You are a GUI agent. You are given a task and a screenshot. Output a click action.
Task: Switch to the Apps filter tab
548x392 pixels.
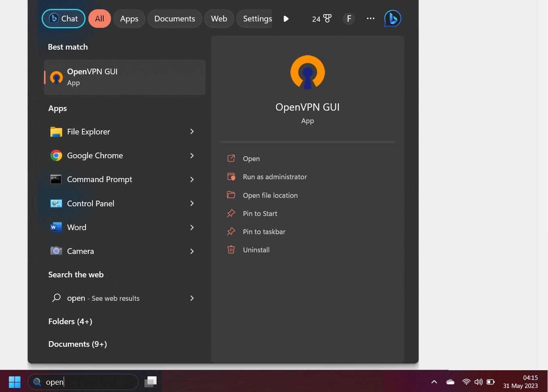[129, 19]
